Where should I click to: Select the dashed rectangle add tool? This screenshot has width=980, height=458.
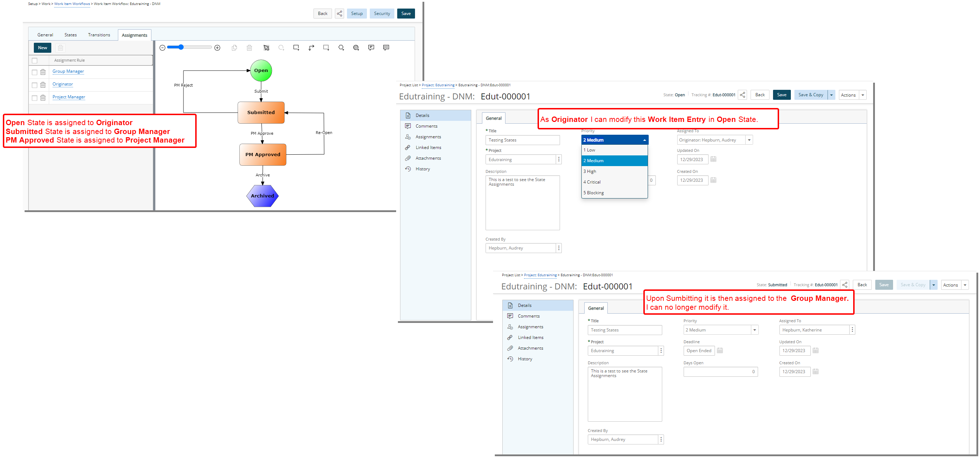(x=326, y=48)
